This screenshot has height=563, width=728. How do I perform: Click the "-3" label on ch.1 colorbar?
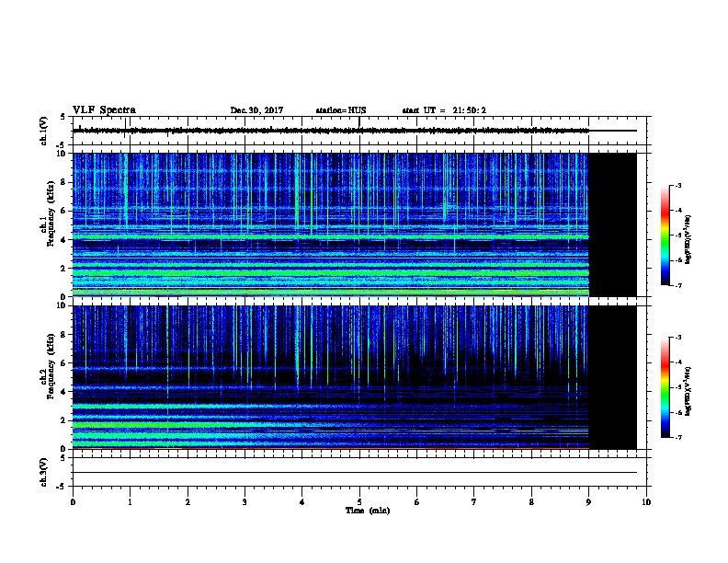pyautogui.click(x=678, y=186)
